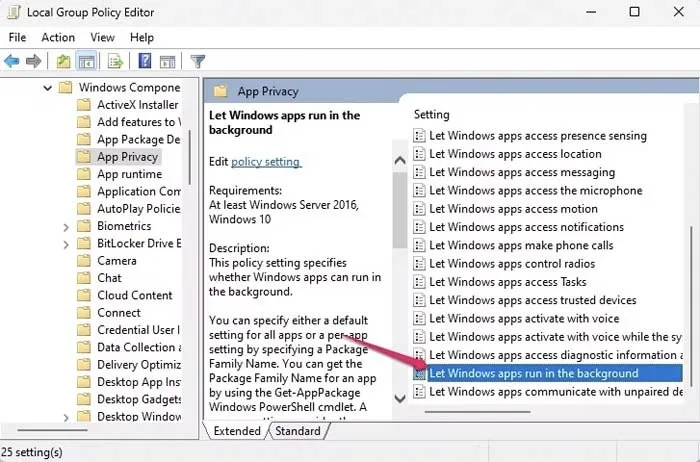700x462 pixels.
Task: Open the View menu
Action: tap(101, 38)
